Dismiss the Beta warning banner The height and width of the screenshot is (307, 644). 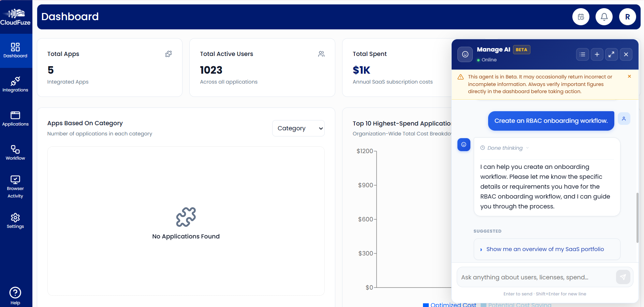click(x=629, y=76)
